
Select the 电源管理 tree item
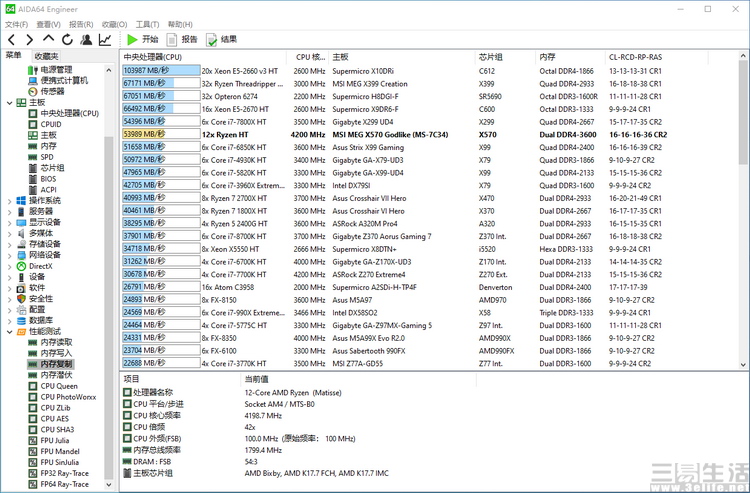56,70
